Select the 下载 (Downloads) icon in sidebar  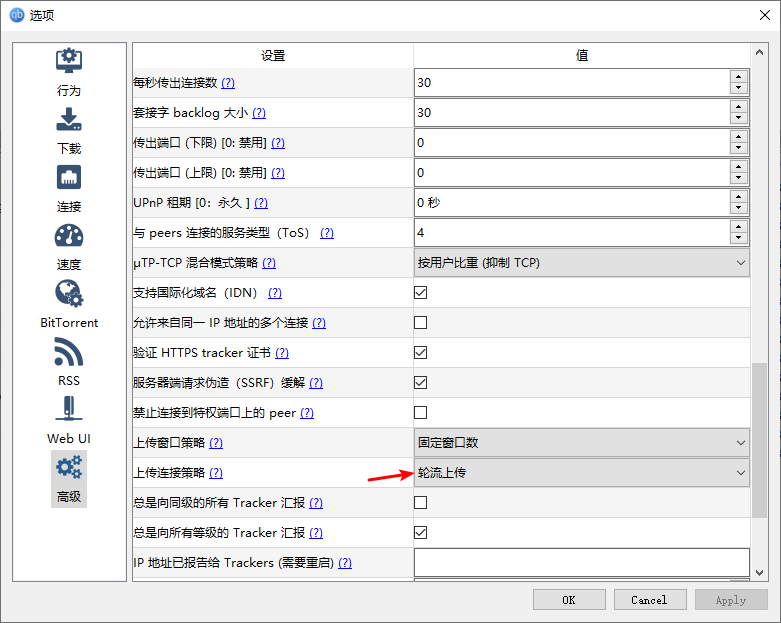tap(69, 120)
